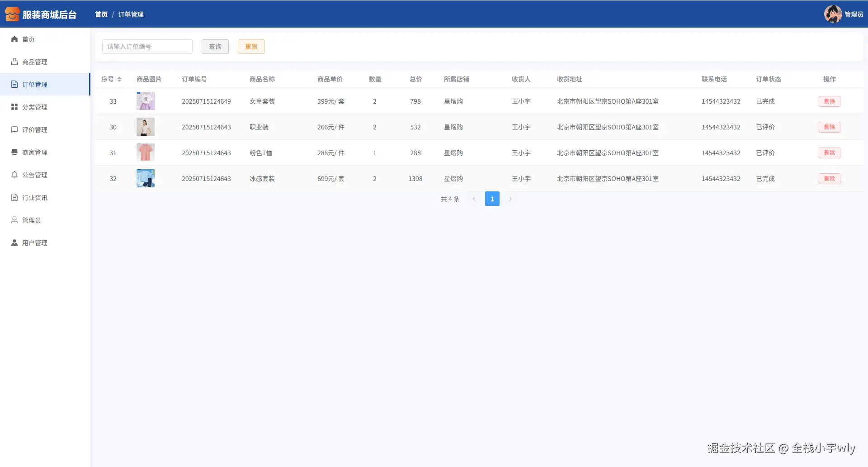Screen dimensions: 868x467
Task: Delete the 冰感套装 order
Action: pos(829,179)
